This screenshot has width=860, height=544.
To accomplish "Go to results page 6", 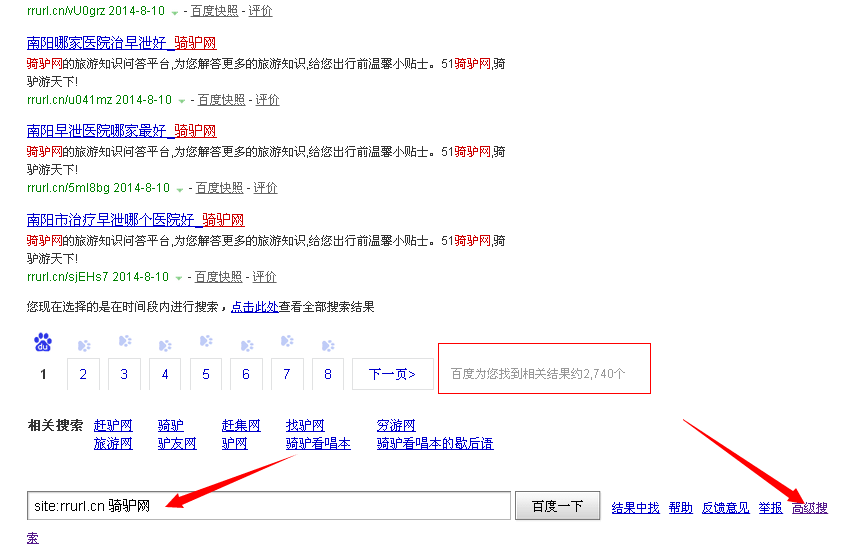I will pyautogui.click(x=246, y=374).
